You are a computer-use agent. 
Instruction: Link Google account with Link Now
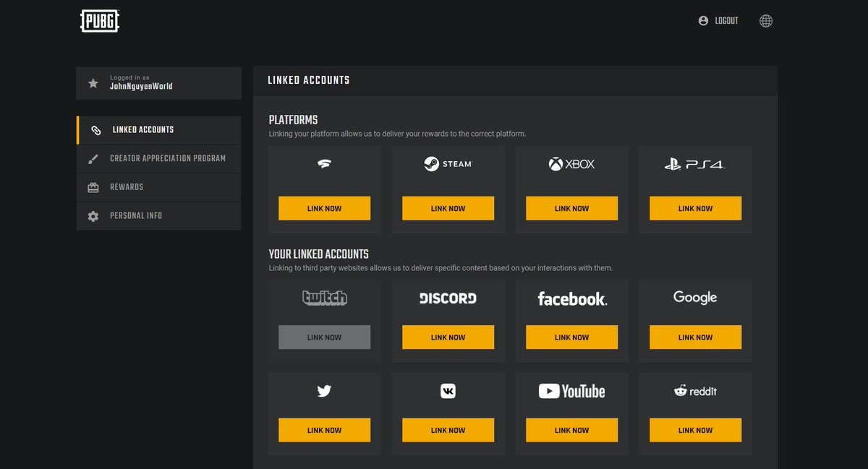(695, 337)
